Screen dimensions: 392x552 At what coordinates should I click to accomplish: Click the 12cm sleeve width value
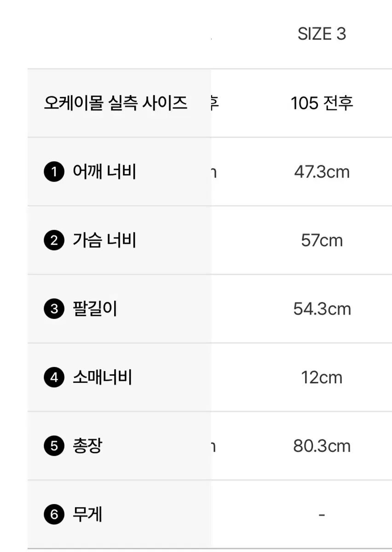coord(322,377)
